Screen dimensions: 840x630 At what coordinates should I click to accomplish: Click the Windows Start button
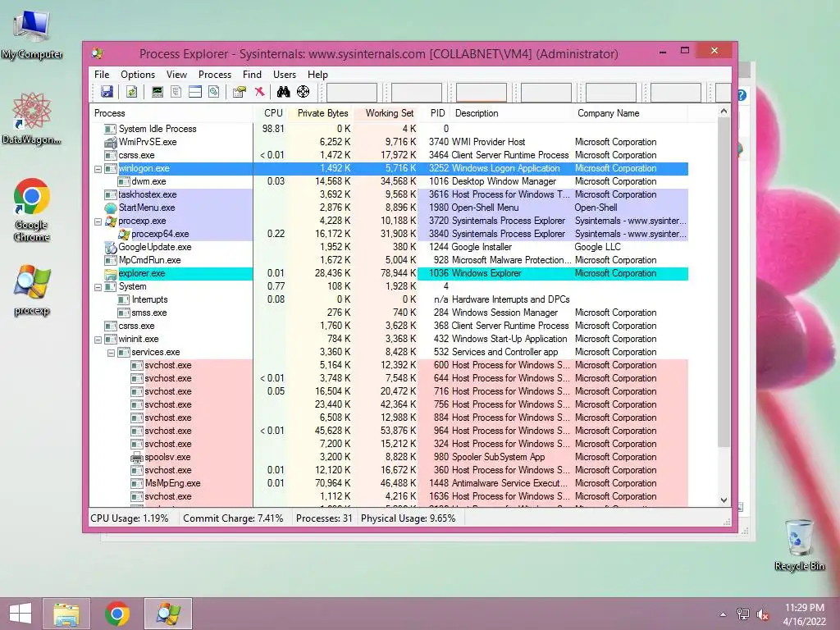[21, 614]
